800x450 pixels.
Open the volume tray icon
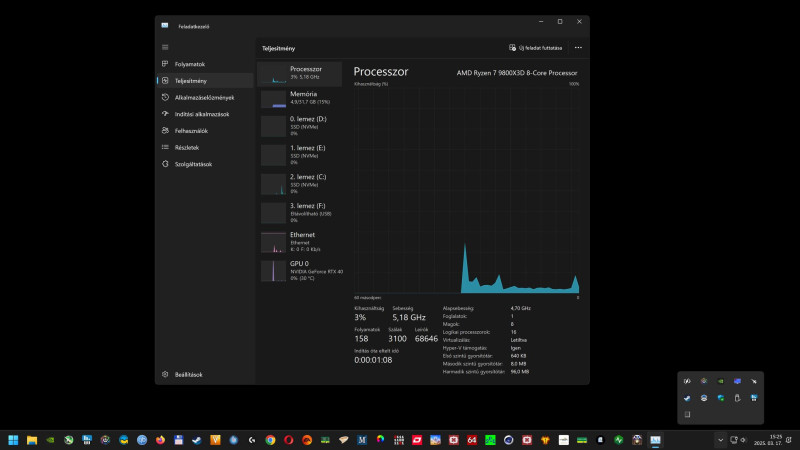(x=743, y=440)
